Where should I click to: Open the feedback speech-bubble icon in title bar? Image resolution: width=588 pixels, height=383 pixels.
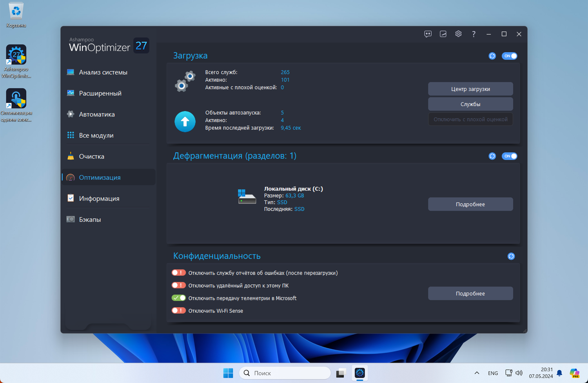pos(428,34)
